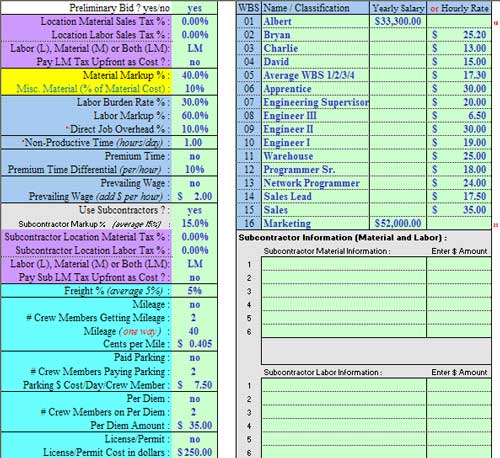Click Albert's yearly salary $33,300.00

point(398,21)
